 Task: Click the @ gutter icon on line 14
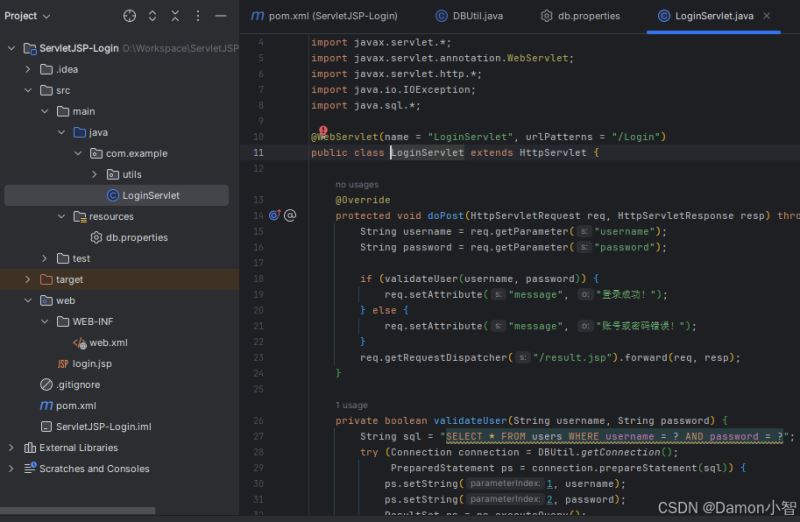[290, 215]
